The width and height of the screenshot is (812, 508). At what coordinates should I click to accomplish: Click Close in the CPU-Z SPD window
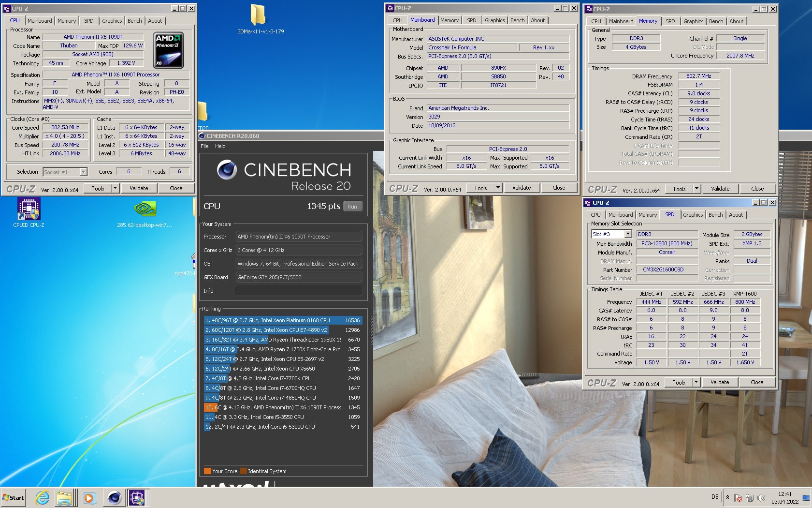click(757, 382)
